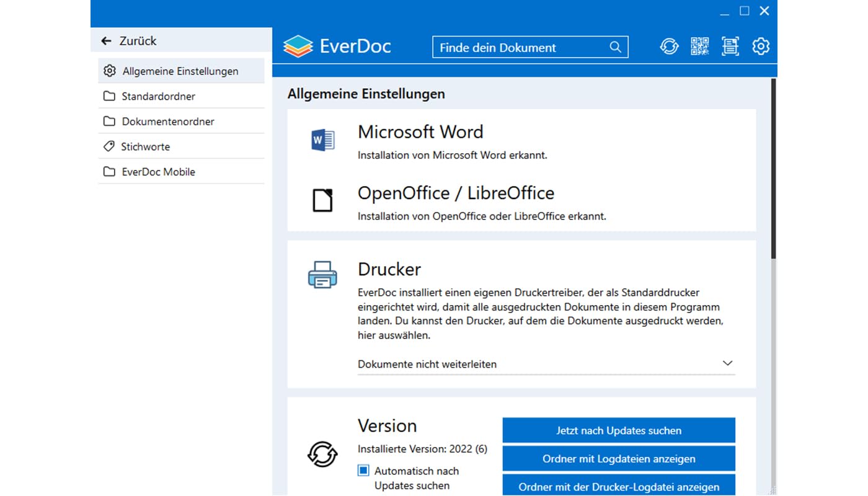Click the tag icon beside Stichworte

coord(109,146)
